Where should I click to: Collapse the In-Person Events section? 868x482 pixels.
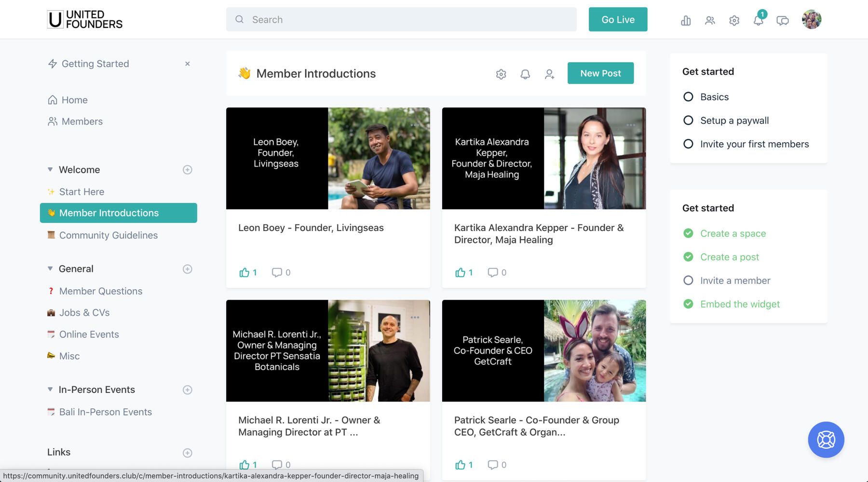tap(50, 389)
